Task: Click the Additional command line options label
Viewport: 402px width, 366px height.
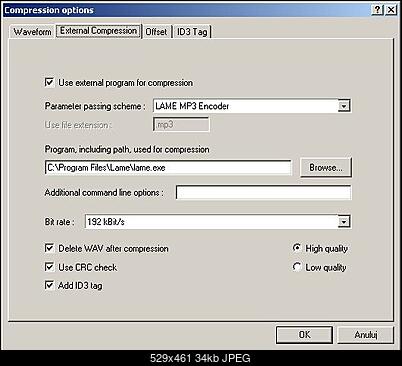Action: (104, 193)
